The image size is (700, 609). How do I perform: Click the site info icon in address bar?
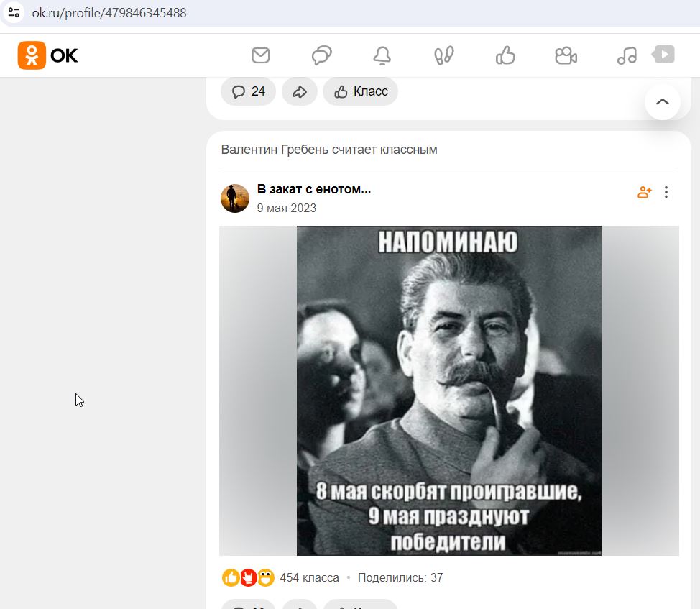(x=14, y=12)
